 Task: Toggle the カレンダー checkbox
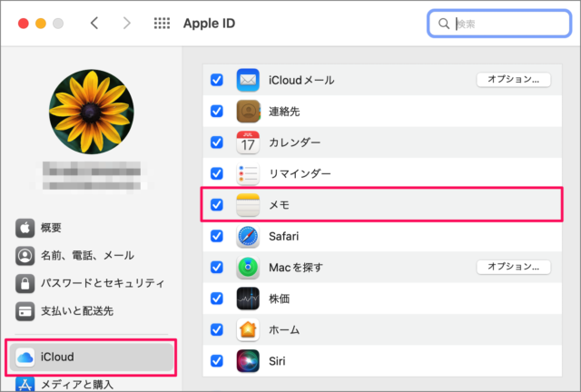217,142
